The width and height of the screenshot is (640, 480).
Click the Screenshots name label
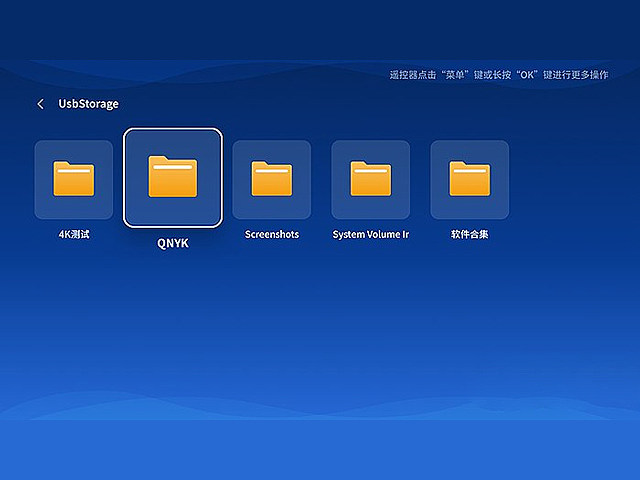(x=272, y=234)
